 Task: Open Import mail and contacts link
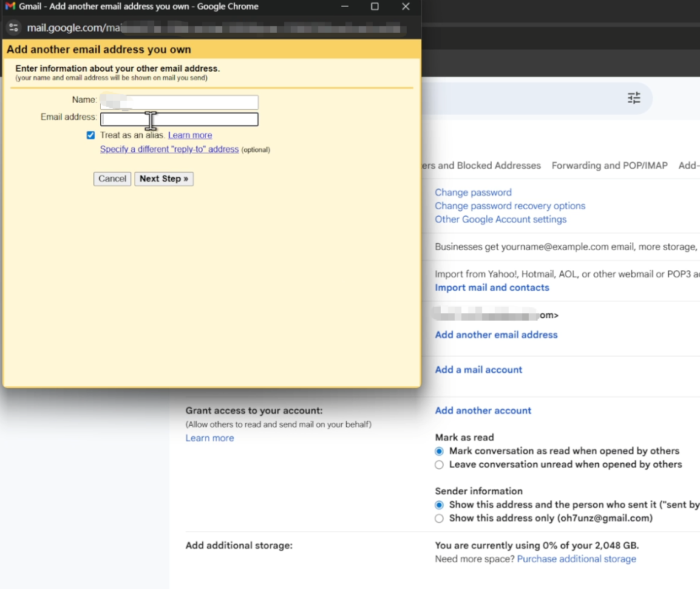pos(492,288)
